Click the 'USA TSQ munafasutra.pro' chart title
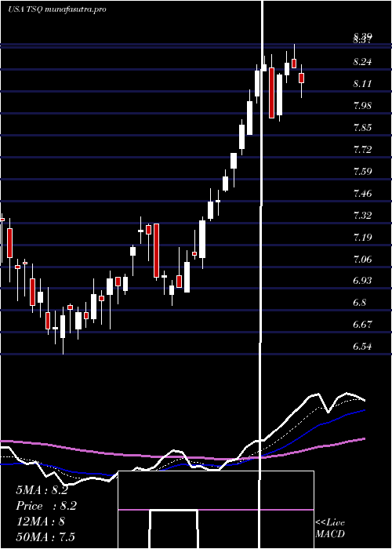Image resolution: width=392 pixels, height=549 pixels. coord(57,9)
